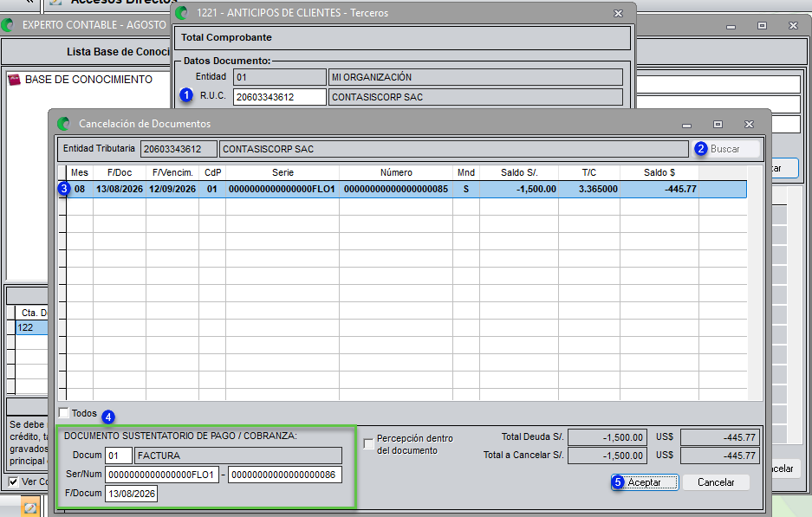Click Total Deuda US$ value field

(720, 438)
